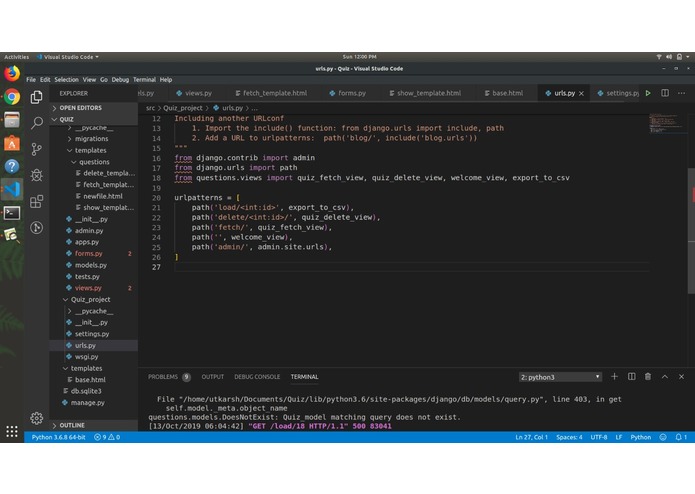Viewport: 695px width, 494px height.
Task: Open manage.py in the file explorer
Action: (x=88, y=403)
